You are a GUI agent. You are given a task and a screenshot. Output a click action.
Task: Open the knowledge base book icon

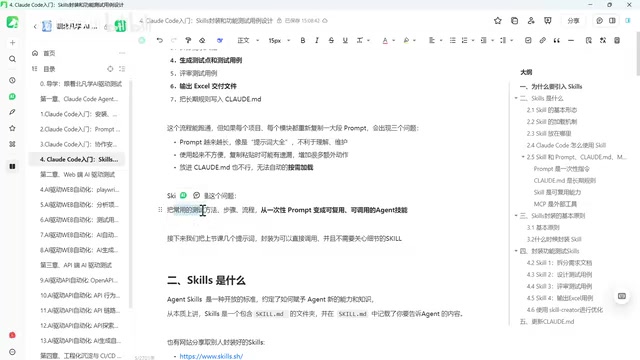tap(13, 167)
